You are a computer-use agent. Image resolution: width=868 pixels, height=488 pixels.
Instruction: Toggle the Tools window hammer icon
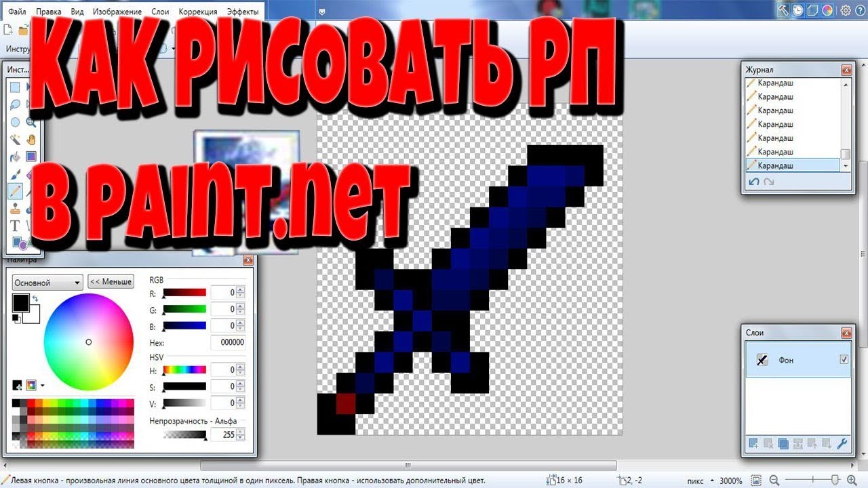coord(783,10)
